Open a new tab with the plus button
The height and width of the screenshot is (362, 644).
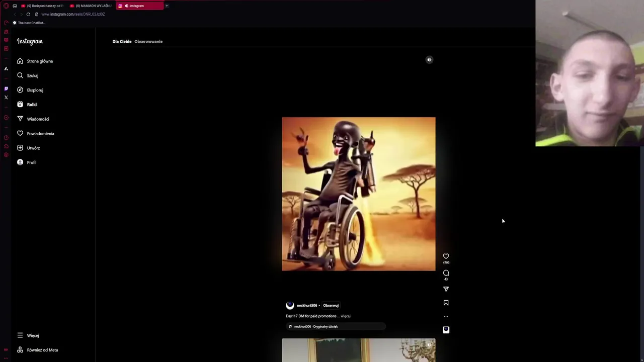pos(167,6)
